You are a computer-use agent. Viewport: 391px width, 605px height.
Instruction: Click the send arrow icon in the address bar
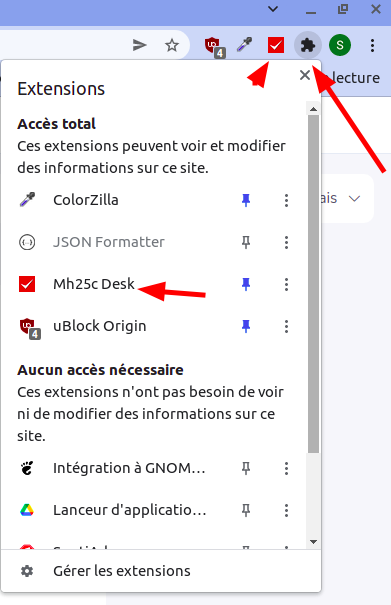(x=139, y=45)
